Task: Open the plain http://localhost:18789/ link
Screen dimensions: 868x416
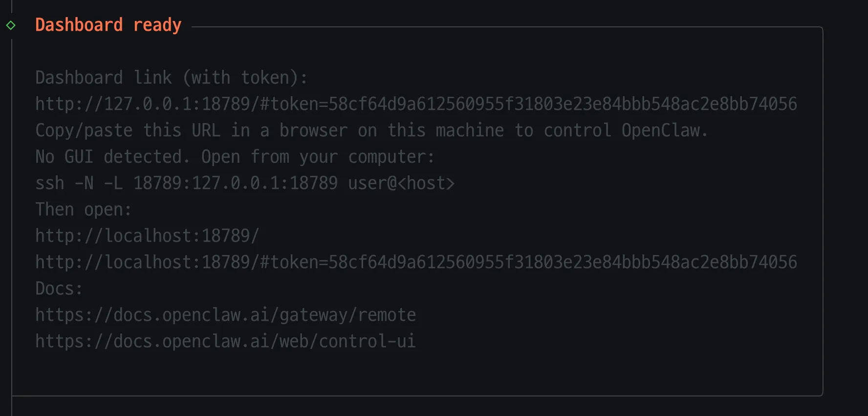Action: [147, 236]
